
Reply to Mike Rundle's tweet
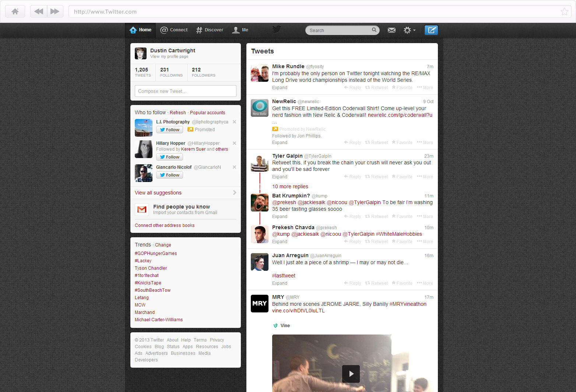pos(352,88)
